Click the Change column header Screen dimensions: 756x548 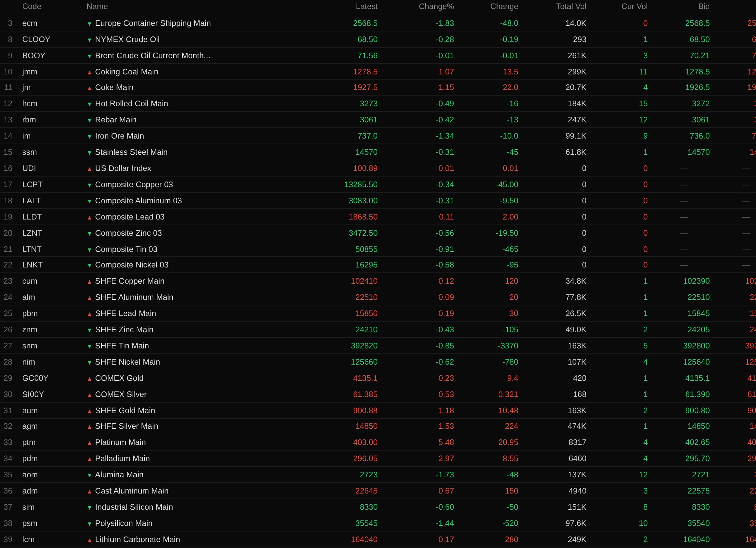(504, 6)
